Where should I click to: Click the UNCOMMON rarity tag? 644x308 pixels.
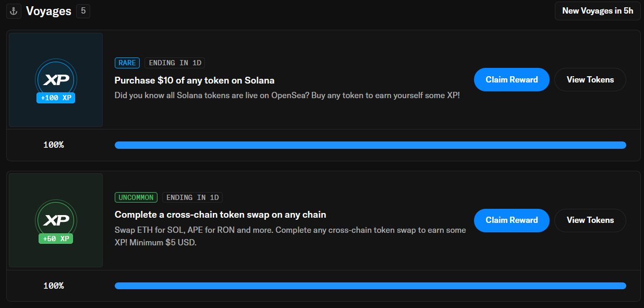tap(136, 197)
